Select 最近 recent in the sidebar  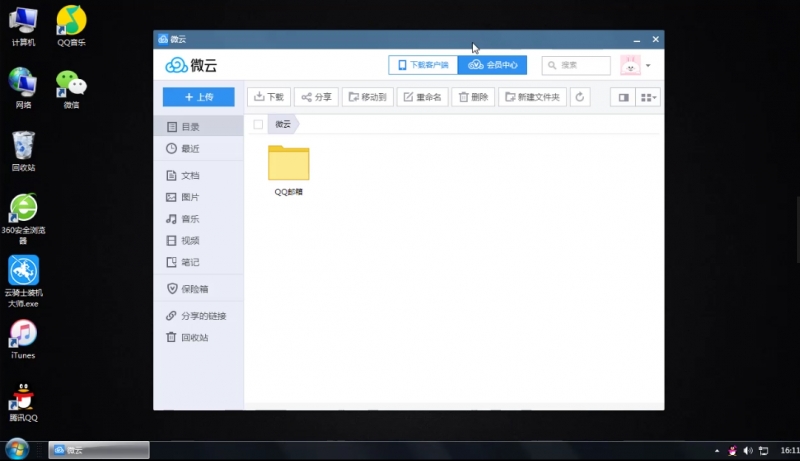pos(198,148)
